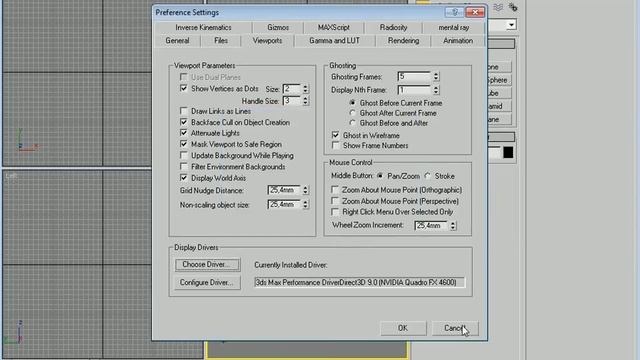Click the Handle Size field
640x360 pixels.
291,100
